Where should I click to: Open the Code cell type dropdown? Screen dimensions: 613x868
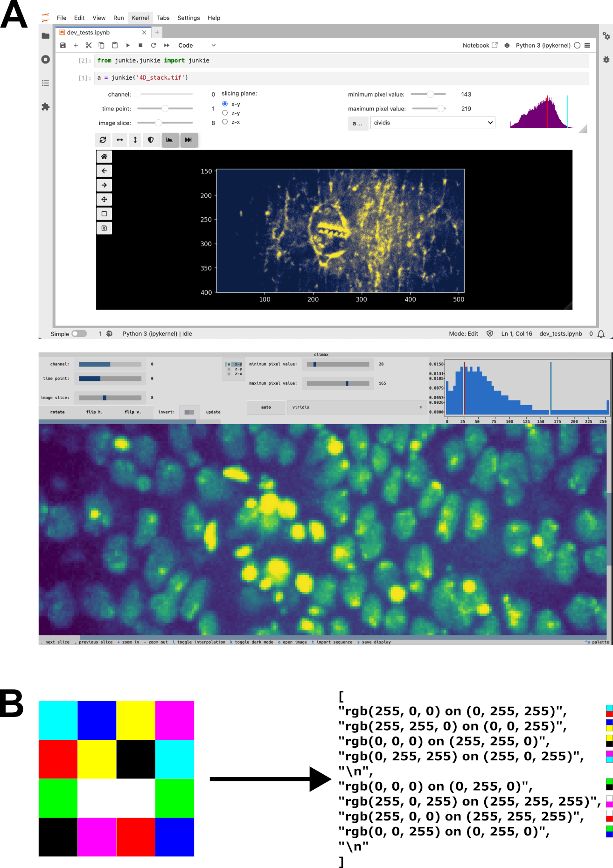196,45
